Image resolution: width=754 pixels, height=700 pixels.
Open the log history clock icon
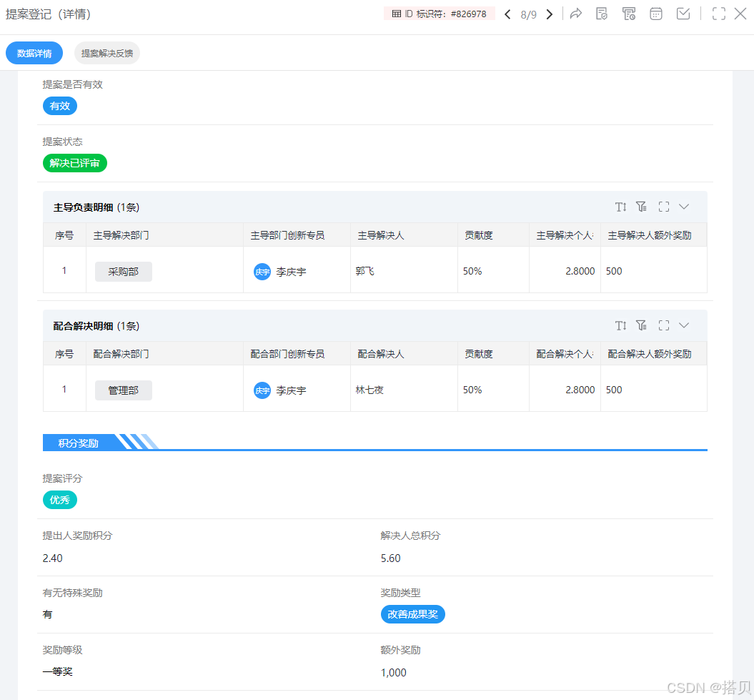coord(629,14)
